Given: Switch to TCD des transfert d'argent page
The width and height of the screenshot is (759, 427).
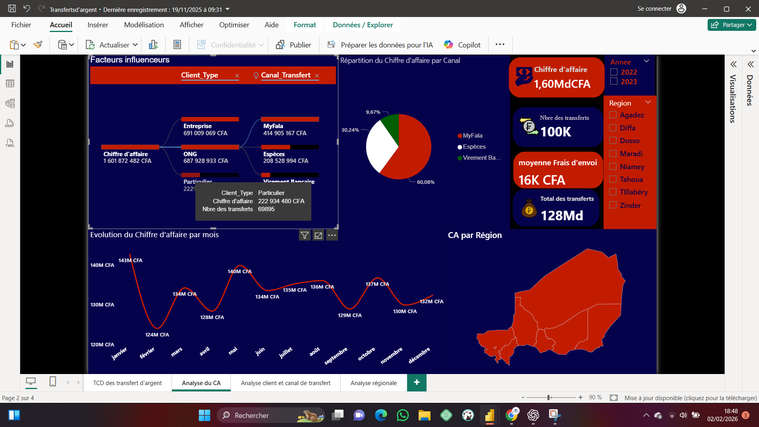Looking at the screenshot, I should [x=127, y=383].
